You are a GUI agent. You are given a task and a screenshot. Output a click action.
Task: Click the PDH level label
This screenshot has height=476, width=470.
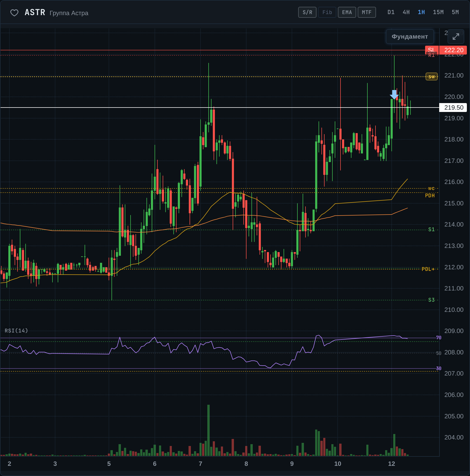(430, 195)
